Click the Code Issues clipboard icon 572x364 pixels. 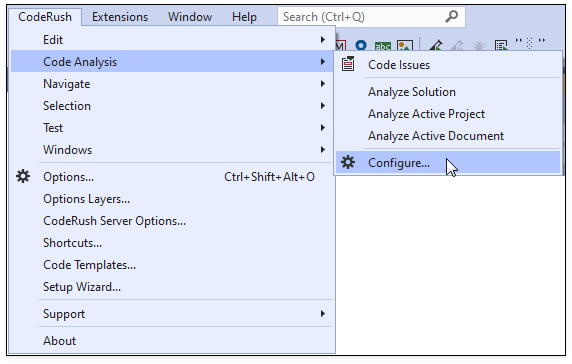tap(348, 64)
